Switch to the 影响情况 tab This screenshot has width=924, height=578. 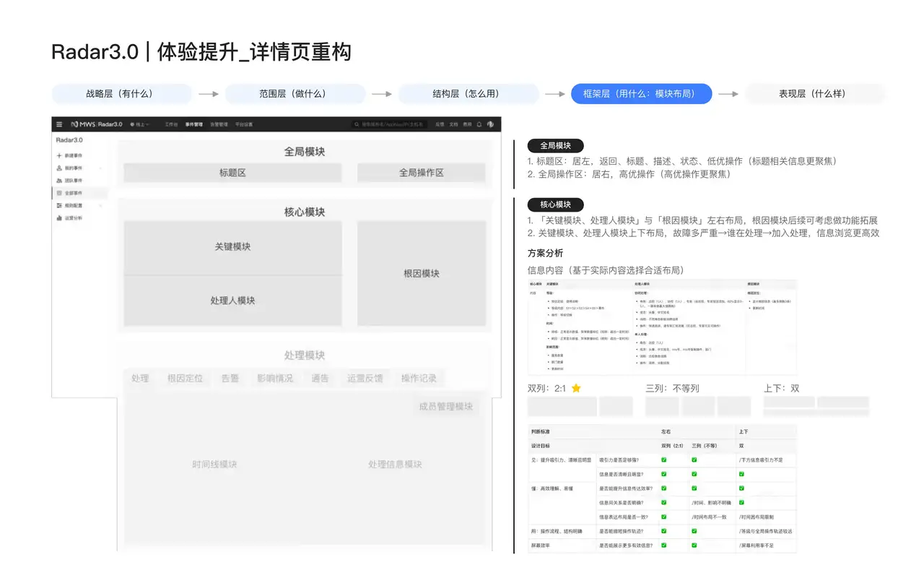pos(275,378)
